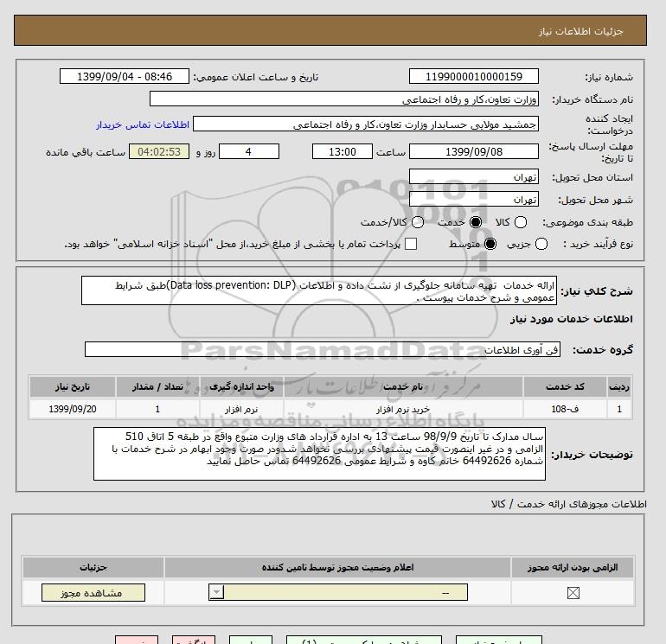Click the گروه خدمت field فن آوری اطلاعات
This screenshot has height=644, width=666.
(x=323, y=349)
